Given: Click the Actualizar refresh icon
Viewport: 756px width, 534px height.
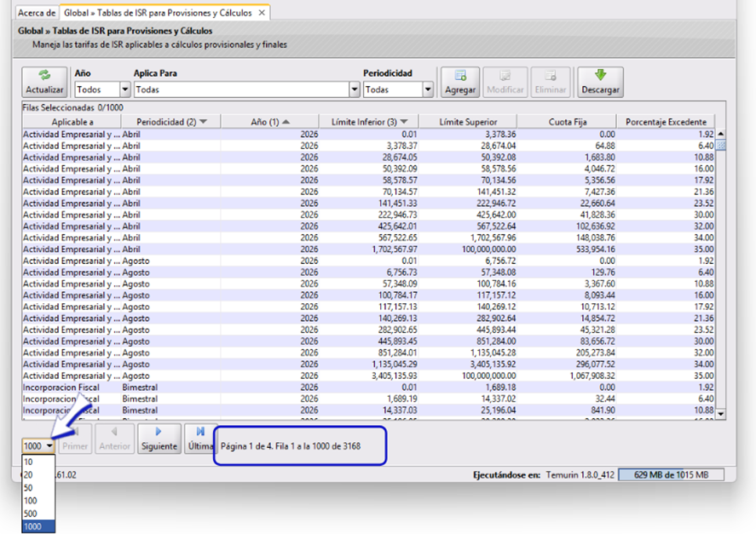Looking at the screenshot, I should coord(44,75).
